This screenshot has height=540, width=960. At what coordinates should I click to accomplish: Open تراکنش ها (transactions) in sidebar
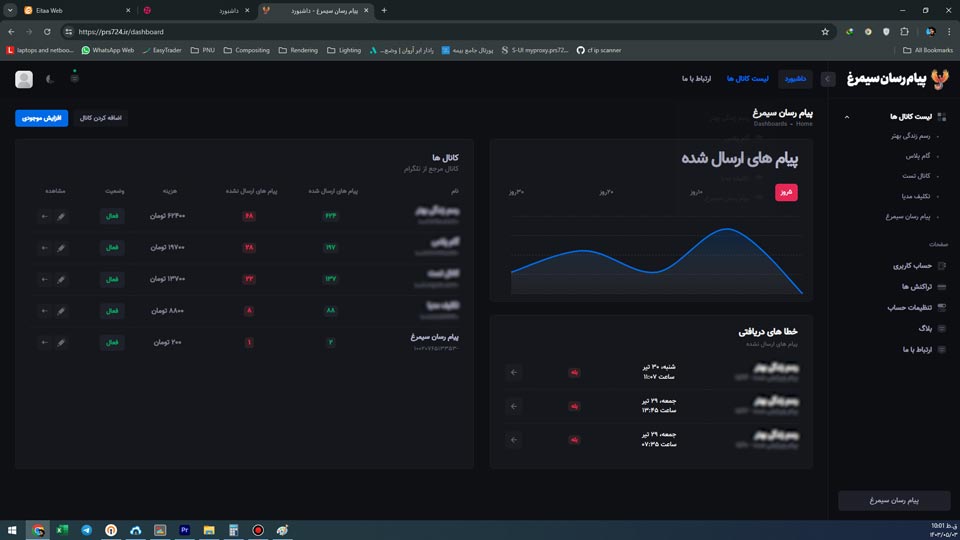917,287
